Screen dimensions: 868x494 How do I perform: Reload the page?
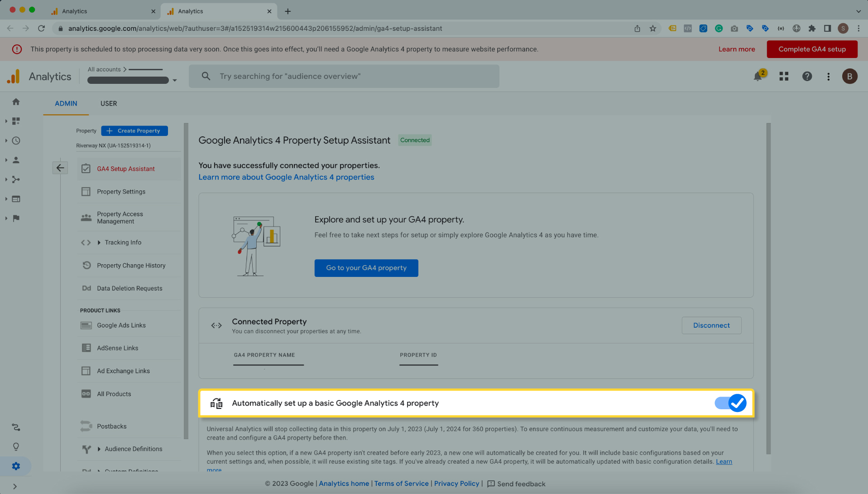click(x=41, y=29)
